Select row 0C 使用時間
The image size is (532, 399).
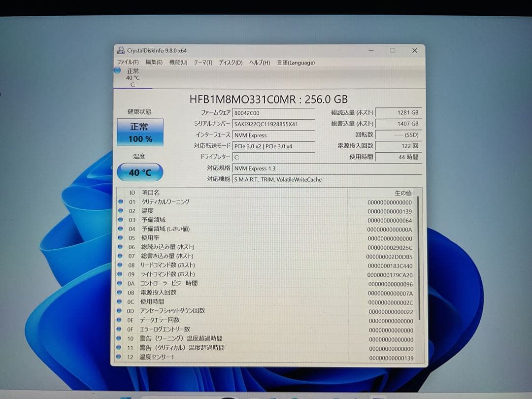[x=266, y=301]
